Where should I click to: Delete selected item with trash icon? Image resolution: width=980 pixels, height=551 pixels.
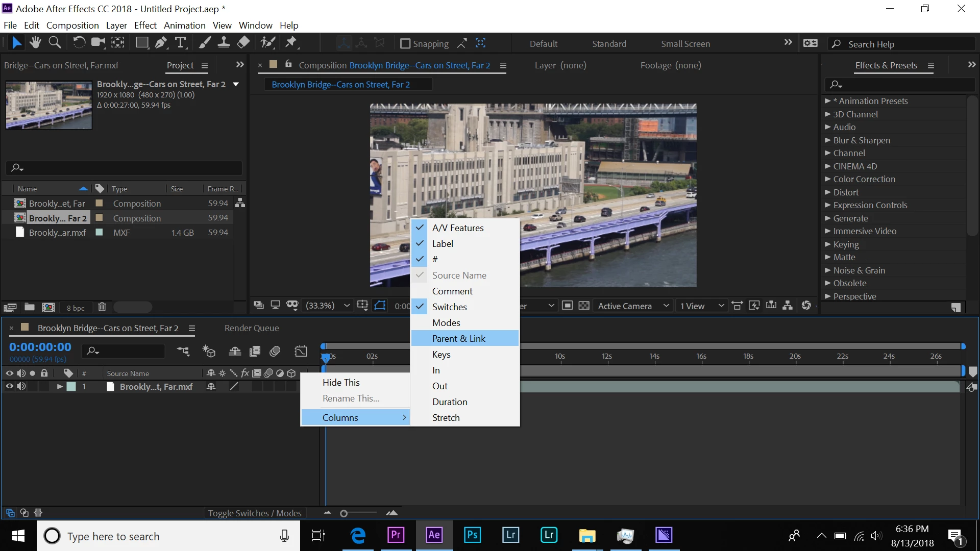(x=102, y=307)
